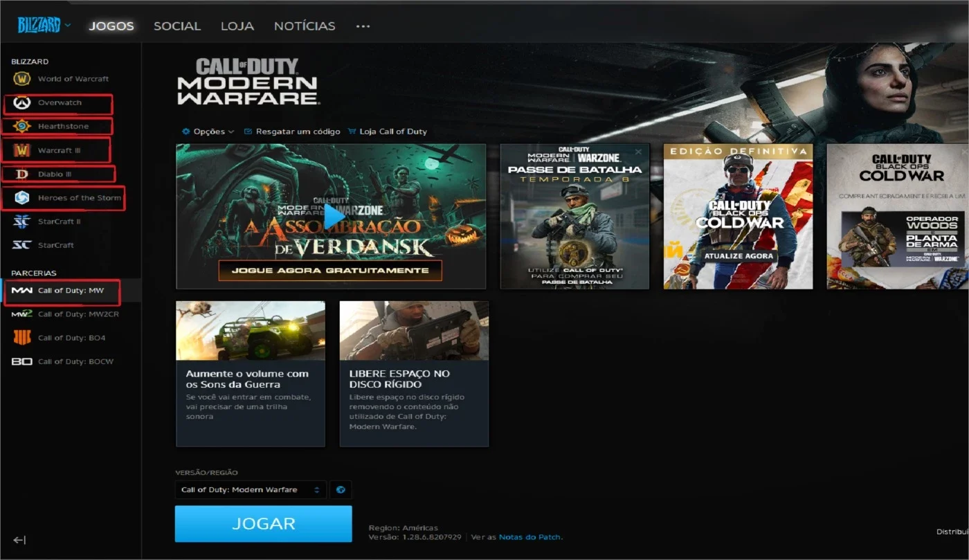Click ATUALIZE AGORA on Cold War card
This screenshot has height=560, width=969.
click(x=739, y=256)
